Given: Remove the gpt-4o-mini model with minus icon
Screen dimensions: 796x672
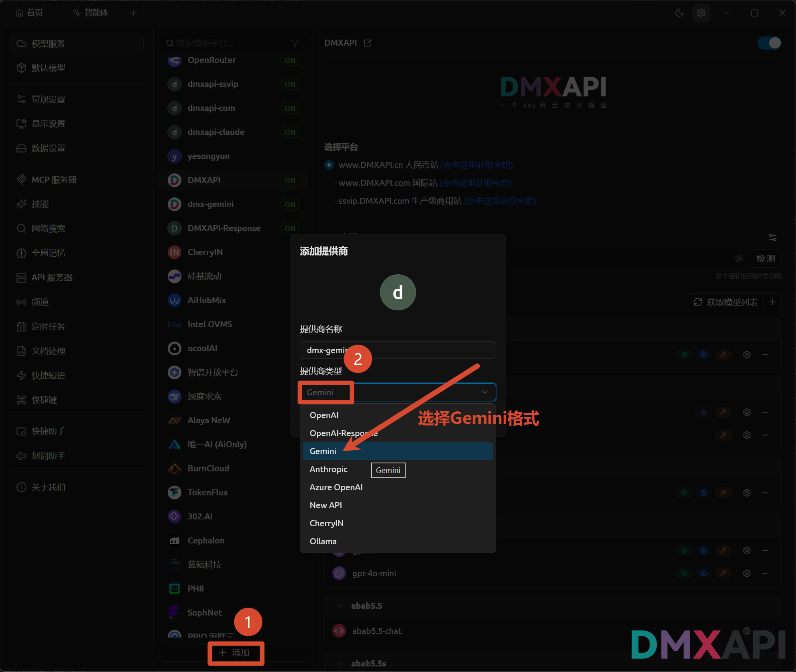Looking at the screenshot, I should [765, 573].
